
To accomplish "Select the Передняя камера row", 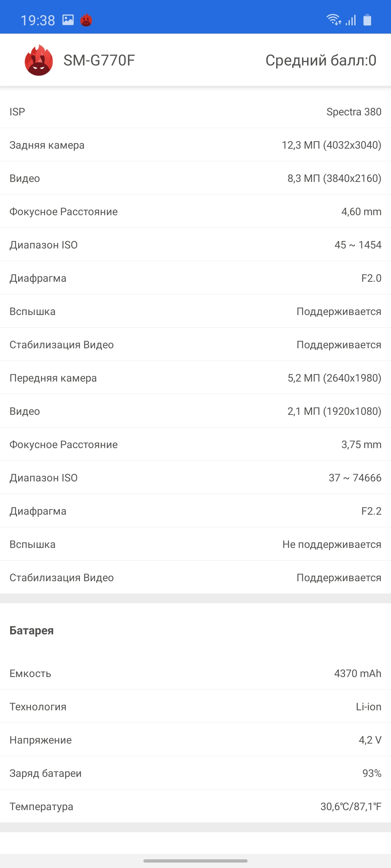I will [x=195, y=378].
